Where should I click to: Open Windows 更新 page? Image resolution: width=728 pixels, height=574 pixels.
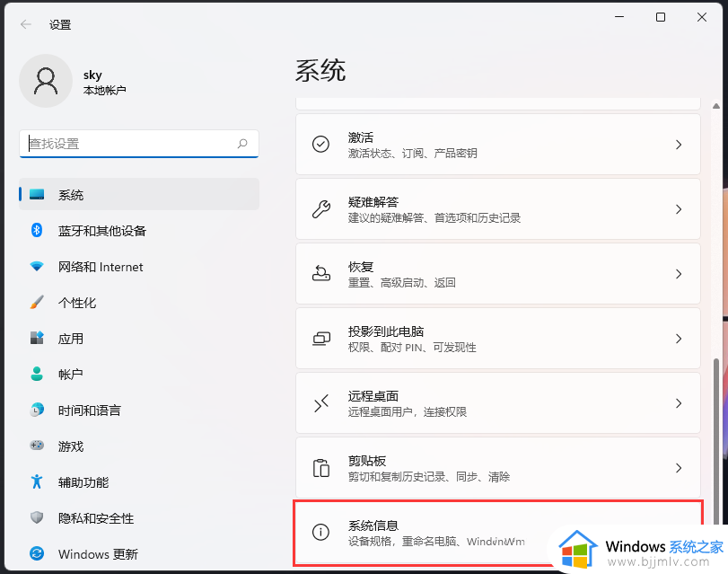pyautogui.click(x=139, y=553)
